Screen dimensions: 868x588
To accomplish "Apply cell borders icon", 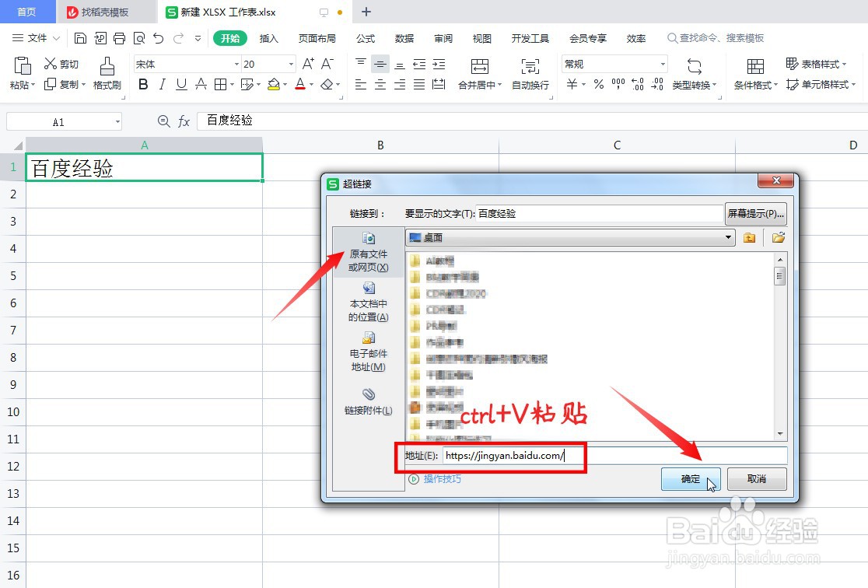I will pos(220,84).
